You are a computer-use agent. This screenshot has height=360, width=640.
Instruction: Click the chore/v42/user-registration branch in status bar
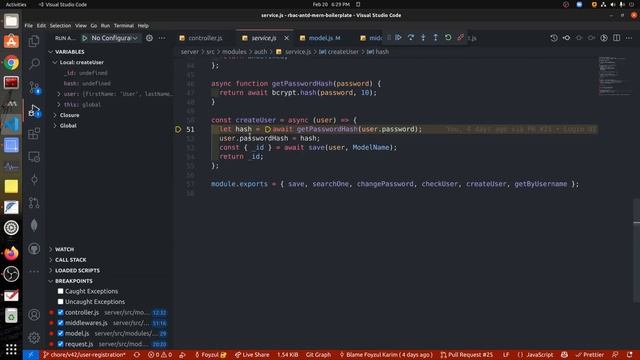pyautogui.click(x=84, y=355)
